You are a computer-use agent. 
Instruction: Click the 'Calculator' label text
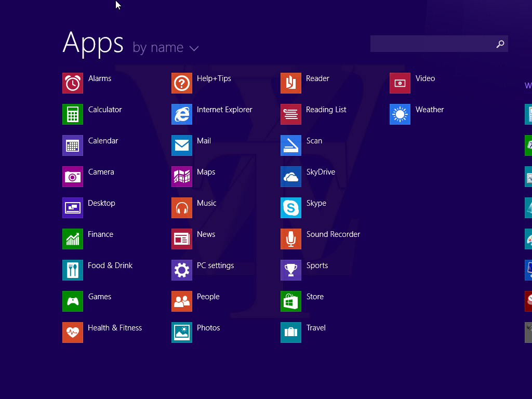[x=105, y=110]
